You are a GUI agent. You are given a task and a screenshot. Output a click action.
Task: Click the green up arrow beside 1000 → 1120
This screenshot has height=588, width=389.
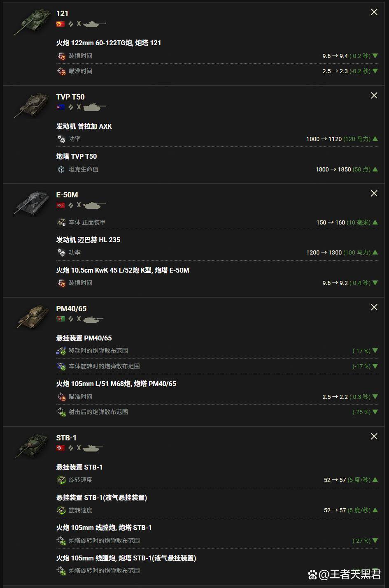pos(375,139)
